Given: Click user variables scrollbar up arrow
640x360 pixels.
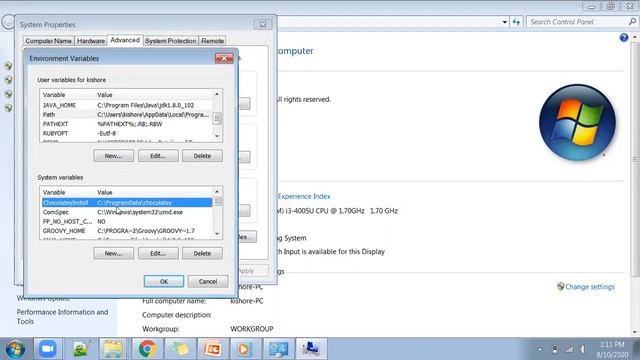Looking at the screenshot, I should tap(217, 94).
